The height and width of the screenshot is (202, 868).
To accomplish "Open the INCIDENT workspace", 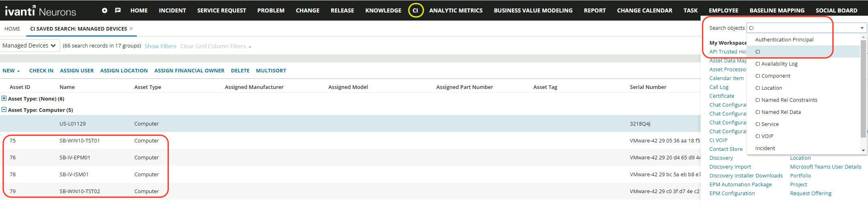I will pos(172,10).
